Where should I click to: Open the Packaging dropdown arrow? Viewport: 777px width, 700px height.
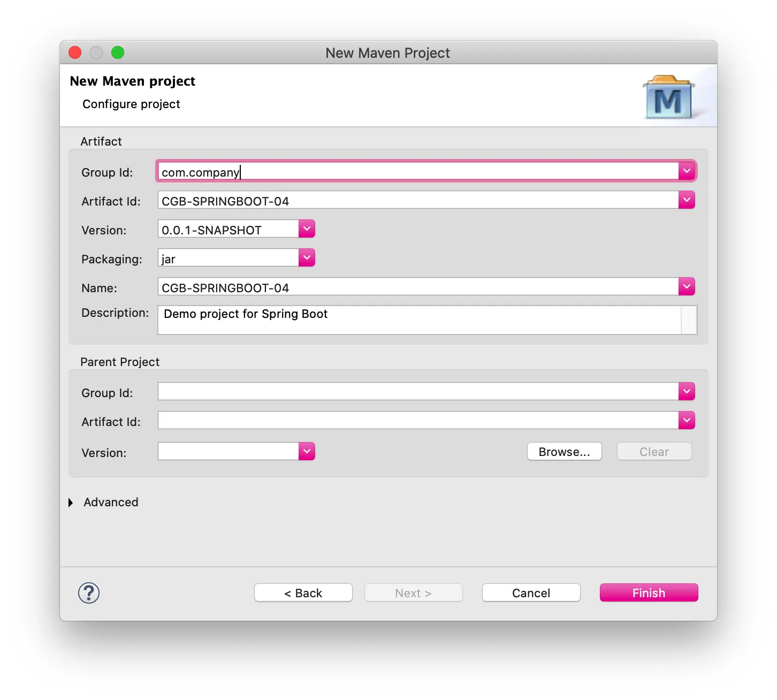pyautogui.click(x=307, y=258)
